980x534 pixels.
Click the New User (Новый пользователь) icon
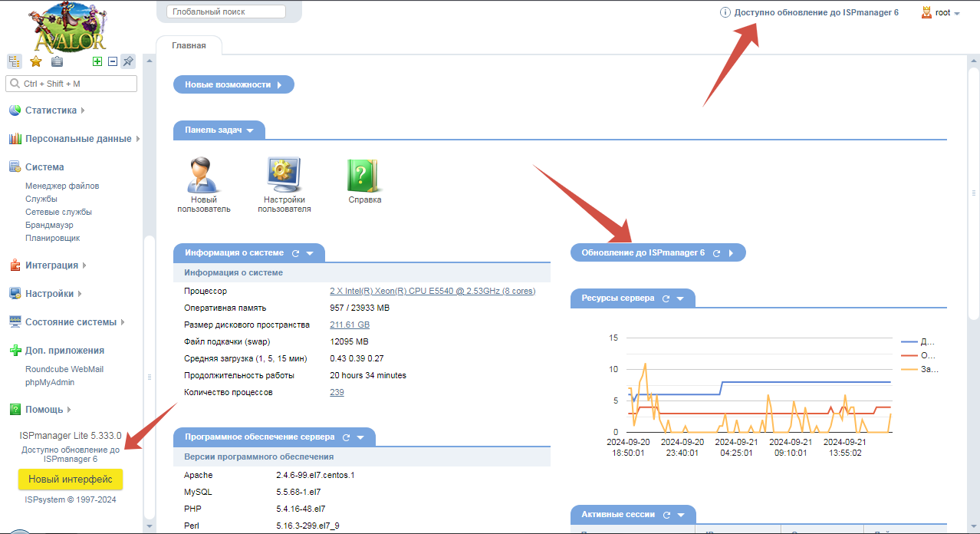pos(203,176)
